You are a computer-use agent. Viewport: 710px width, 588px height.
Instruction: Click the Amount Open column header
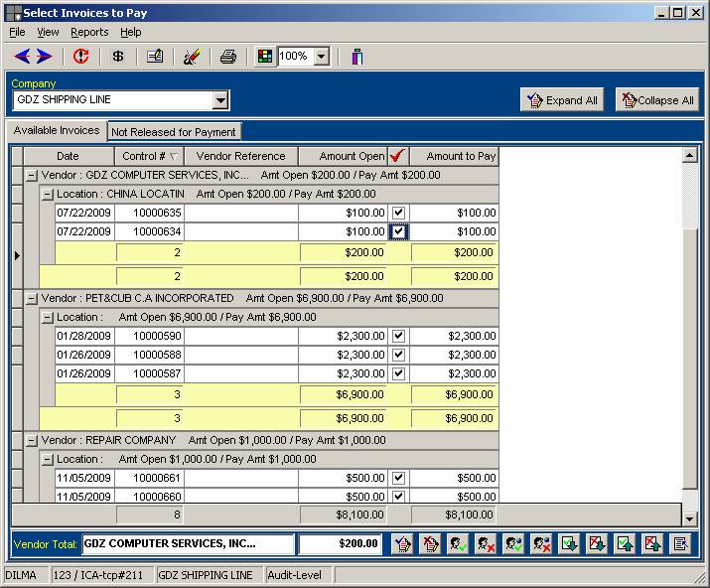point(344,156)
